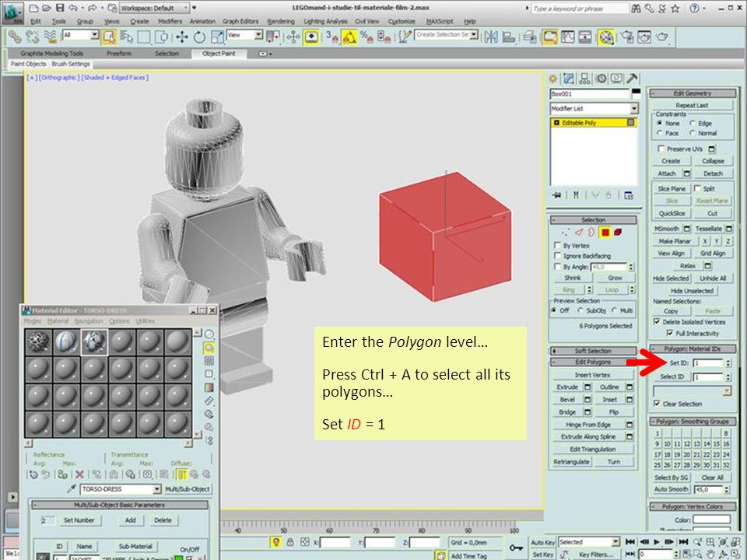Screen dimensions: 747x560
Task: Open the Select by Name list icon
Action: (126, 37)
